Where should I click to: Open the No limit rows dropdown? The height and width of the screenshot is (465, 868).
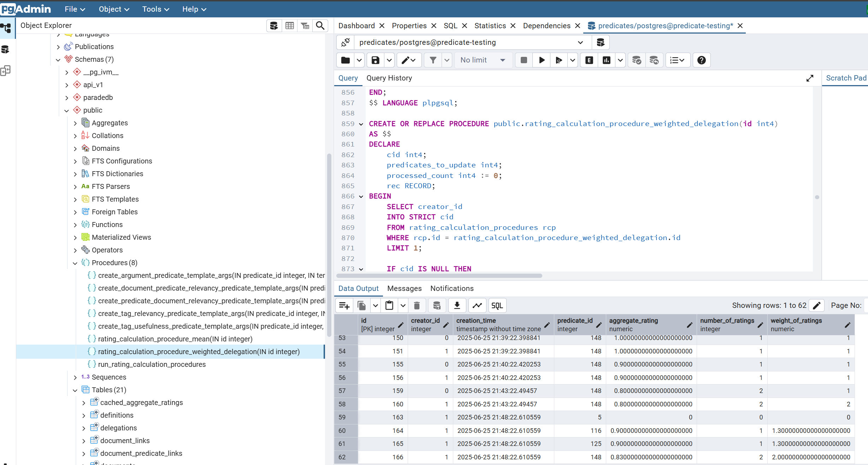(x=483, y=60)
